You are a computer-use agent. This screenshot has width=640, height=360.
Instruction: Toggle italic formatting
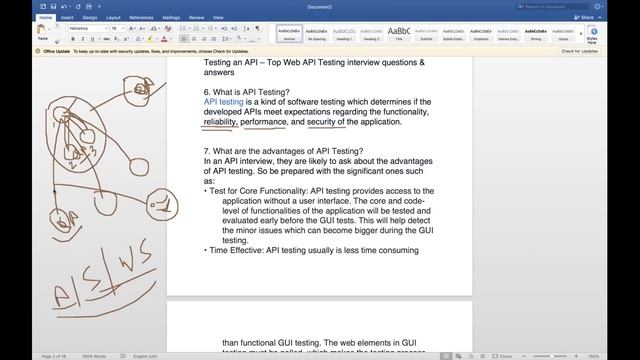tap(83, 39)
